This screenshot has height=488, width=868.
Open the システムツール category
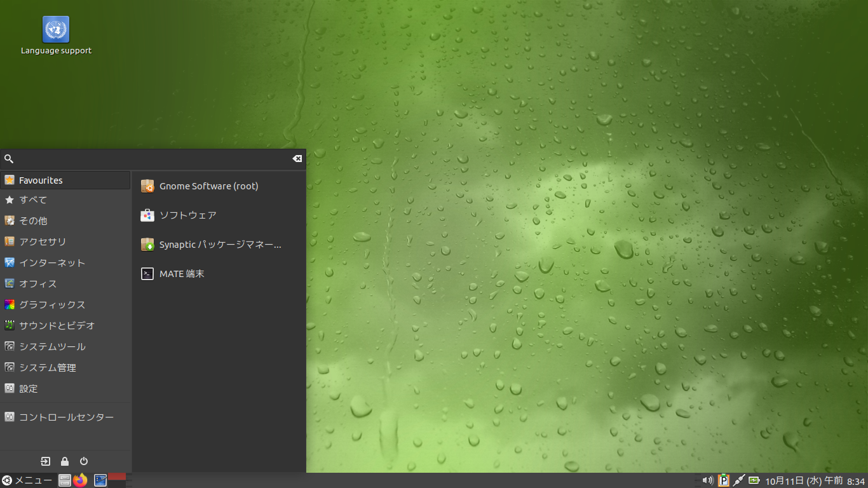[x=65, y=347]
